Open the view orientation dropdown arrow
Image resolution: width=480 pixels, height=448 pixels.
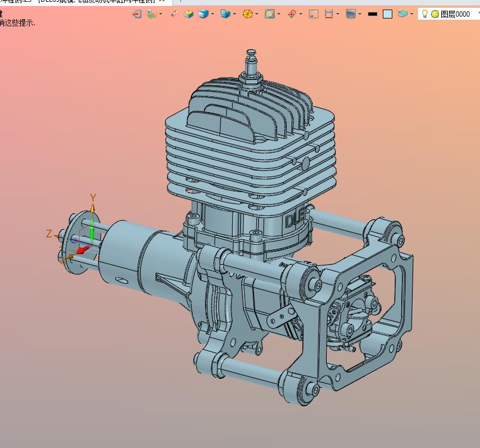point(234,14)
